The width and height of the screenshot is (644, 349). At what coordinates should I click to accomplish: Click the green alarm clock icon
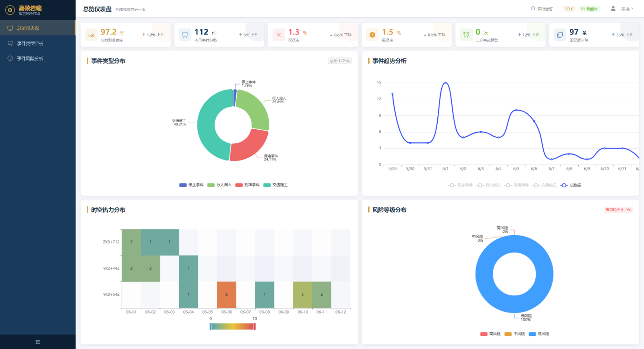pyautogui.click(x=466, y=35)
